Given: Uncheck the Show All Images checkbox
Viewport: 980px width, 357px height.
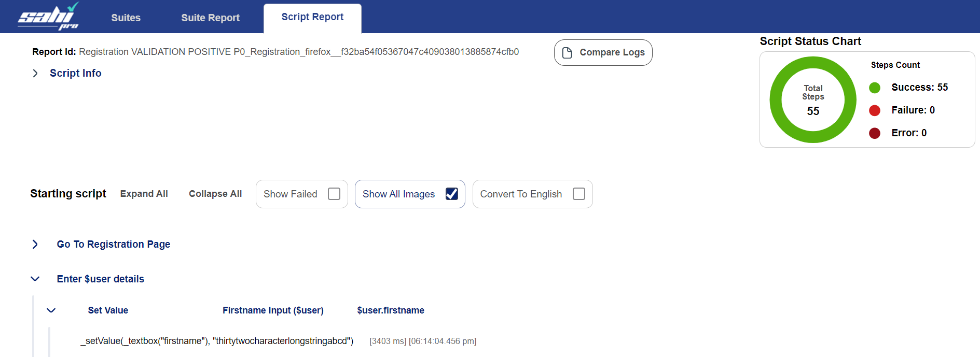Looking at the screenshot, I should 452,194.
